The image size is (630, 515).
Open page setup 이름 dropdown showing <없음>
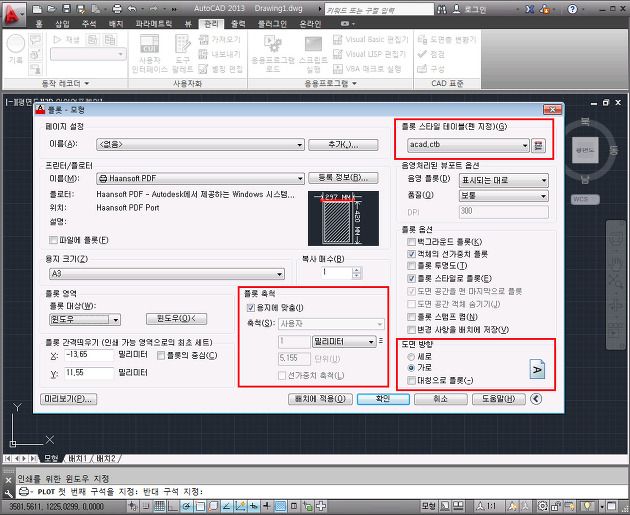tap(200, 145)
